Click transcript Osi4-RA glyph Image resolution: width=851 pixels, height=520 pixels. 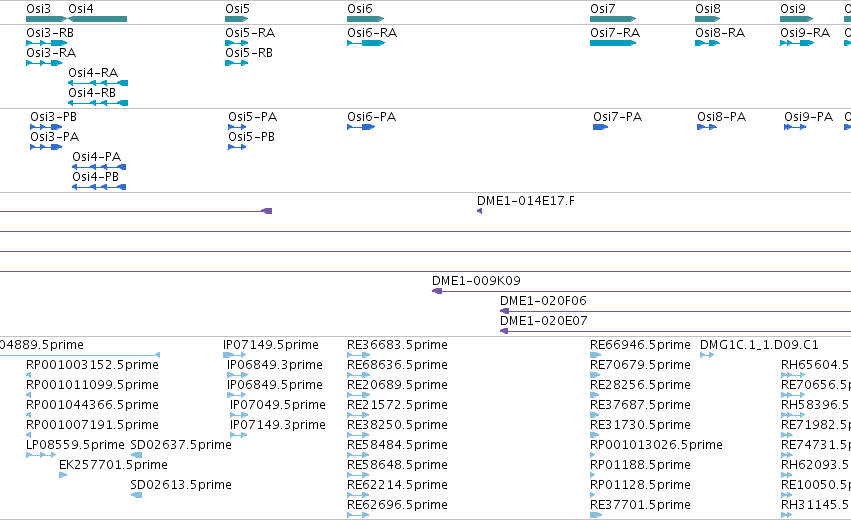click(98, 83)
